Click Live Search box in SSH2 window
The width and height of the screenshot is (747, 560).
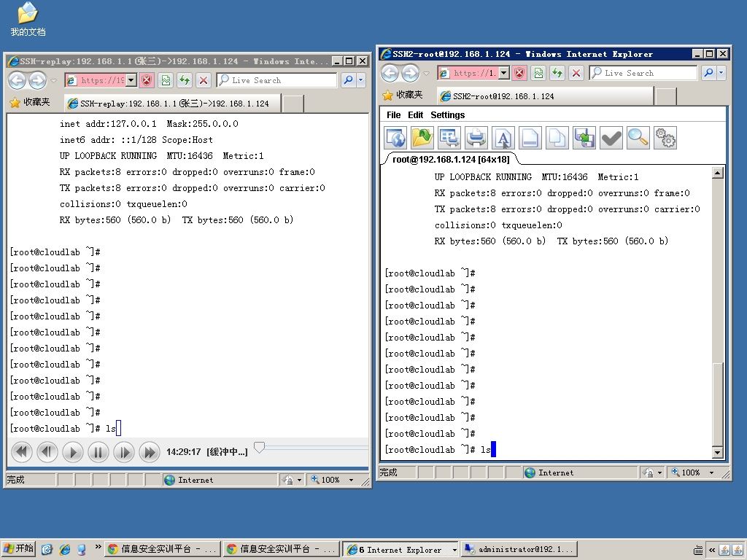(x=643, y=74)
